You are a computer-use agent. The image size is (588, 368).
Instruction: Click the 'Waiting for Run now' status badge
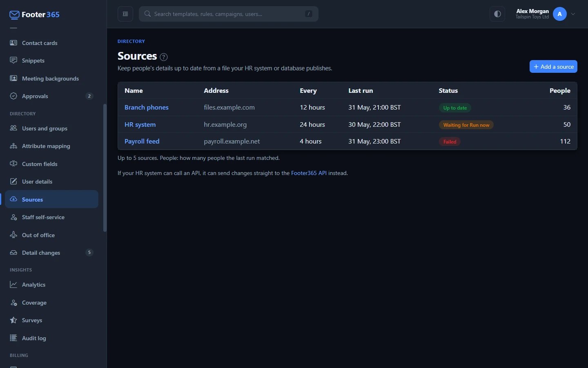[x=466, y=125]
